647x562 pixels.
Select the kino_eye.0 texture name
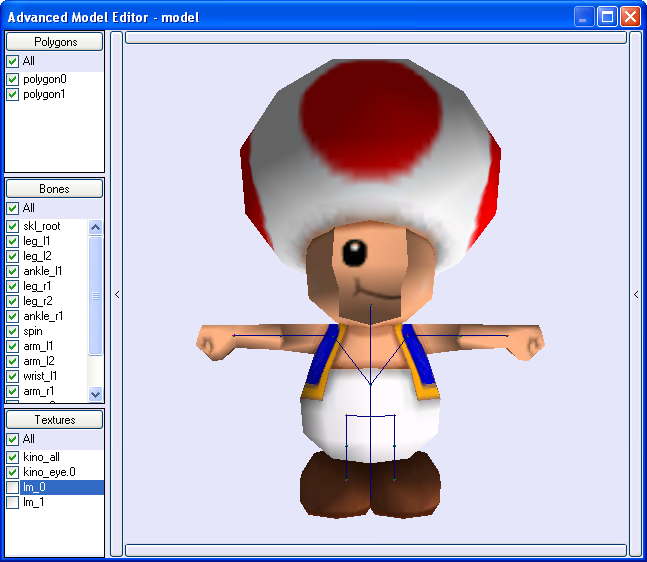coord(49,472)
